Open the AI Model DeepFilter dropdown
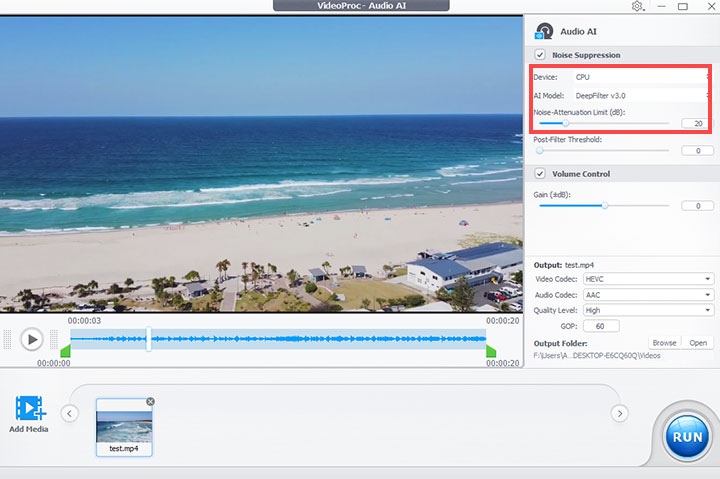Image resolution: width=720 pixels, height=479 pixels. [x=640, y=95]
